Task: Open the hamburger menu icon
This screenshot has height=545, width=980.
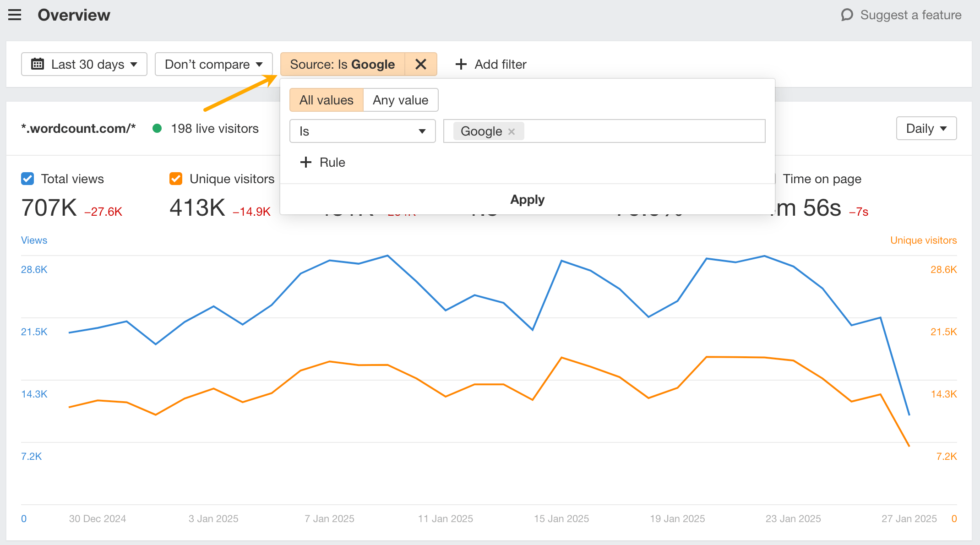Action: [15, 15]
